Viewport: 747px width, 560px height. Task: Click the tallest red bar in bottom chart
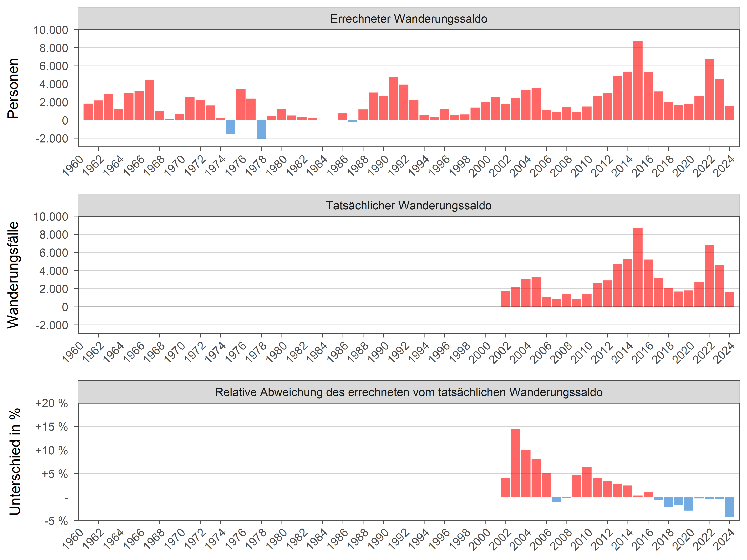pyautogui.click(x=515, y=463)
